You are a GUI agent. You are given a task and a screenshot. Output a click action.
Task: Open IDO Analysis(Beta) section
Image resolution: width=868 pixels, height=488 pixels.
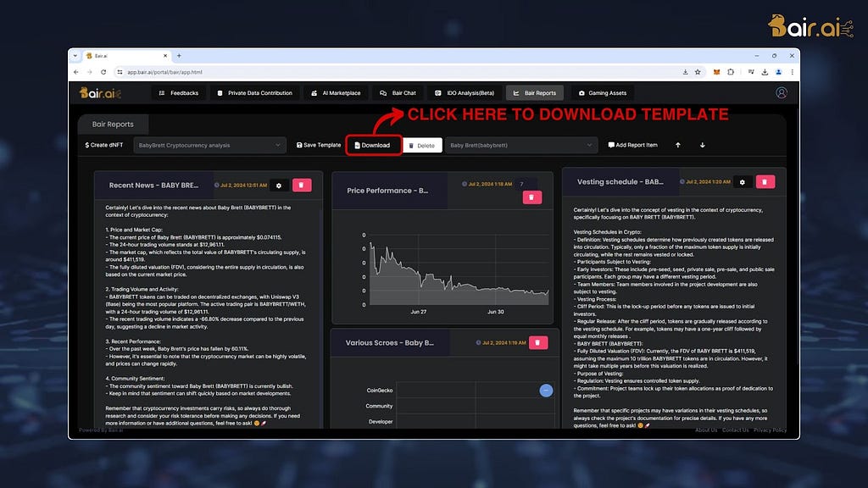click(464, 93)
